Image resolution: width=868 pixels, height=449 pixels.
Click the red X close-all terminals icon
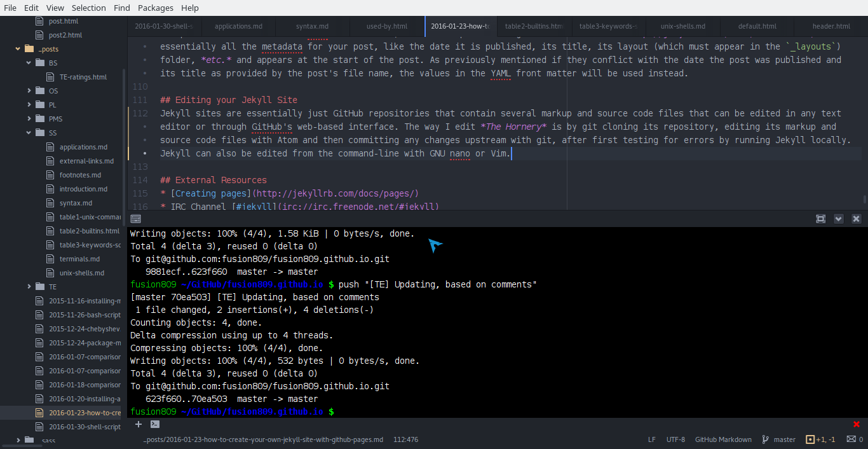click(x=857, y=424)
